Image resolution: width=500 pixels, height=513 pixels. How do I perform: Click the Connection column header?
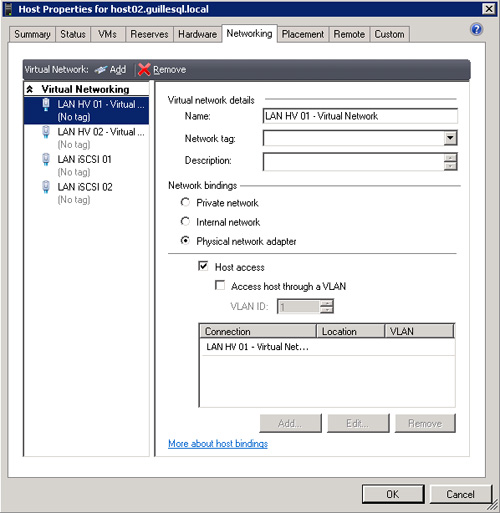(258, 331)
